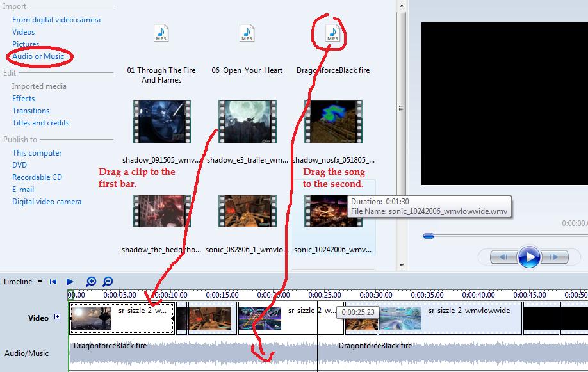The image size is (588, 372).
Task: Click the media pane scrollbar thumb
Action: pos(401,108)
